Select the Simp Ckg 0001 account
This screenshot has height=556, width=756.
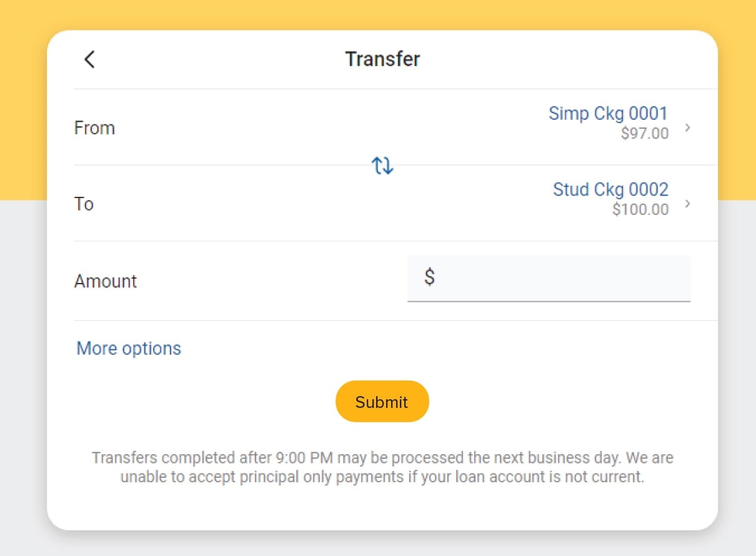click(x=607, y=113)
